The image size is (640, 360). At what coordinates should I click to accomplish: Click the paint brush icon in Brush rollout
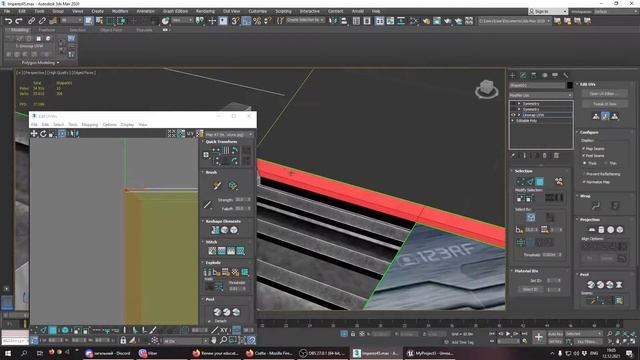pos(217,186)
